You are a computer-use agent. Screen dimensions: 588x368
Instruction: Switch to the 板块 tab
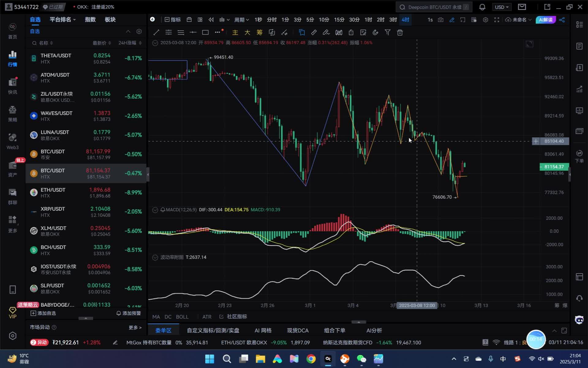[x=110, y=20]
